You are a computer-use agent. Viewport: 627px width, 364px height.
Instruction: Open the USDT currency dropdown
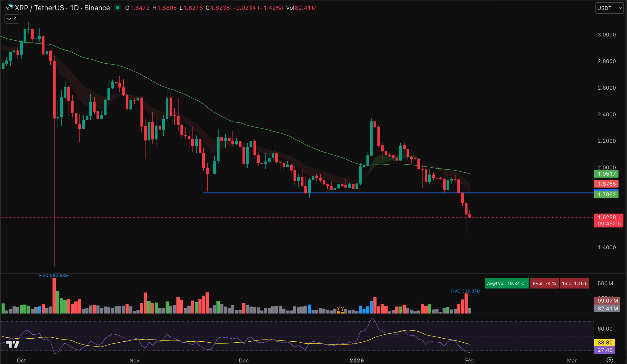point(609,8)
